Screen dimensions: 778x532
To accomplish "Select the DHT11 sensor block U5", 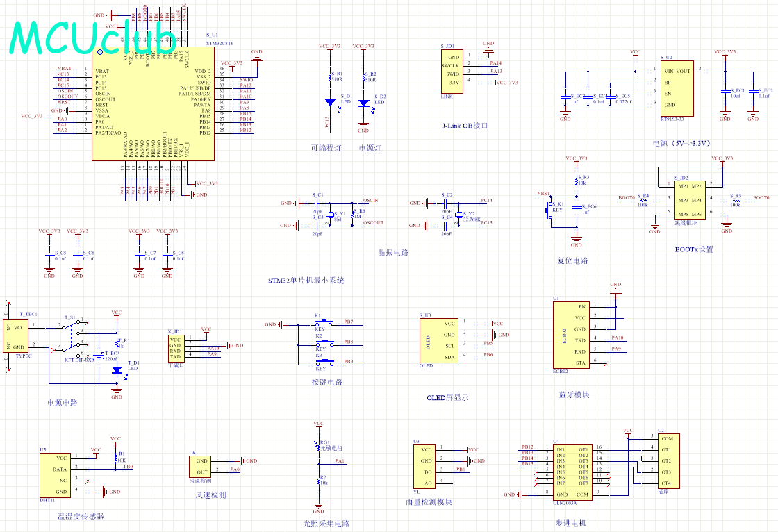I will coord(55,474).
